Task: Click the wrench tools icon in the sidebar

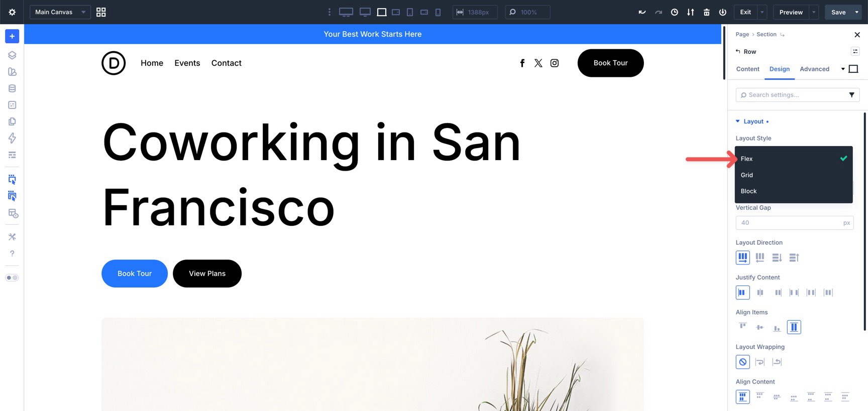Action: (x=12, y=237)
